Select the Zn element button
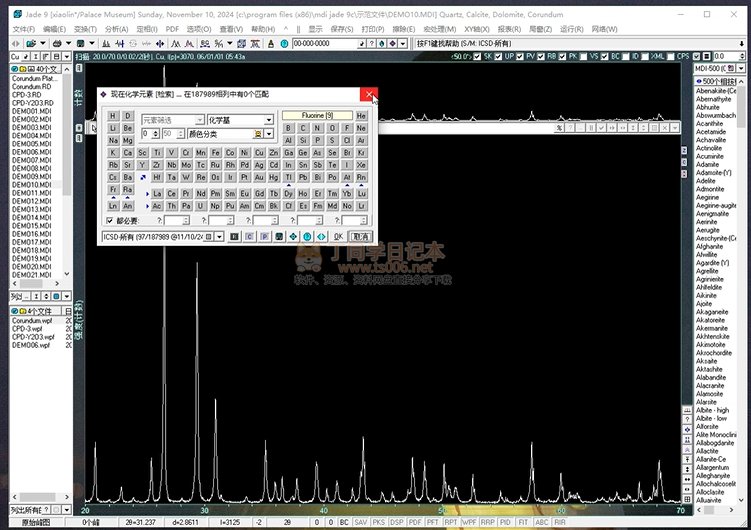 [x=275, y=153]
